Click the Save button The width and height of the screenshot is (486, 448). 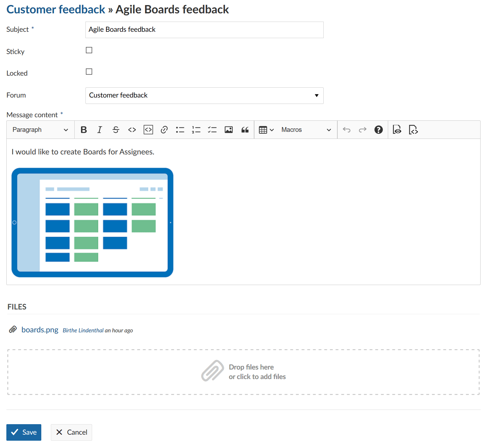pos(24,432)
